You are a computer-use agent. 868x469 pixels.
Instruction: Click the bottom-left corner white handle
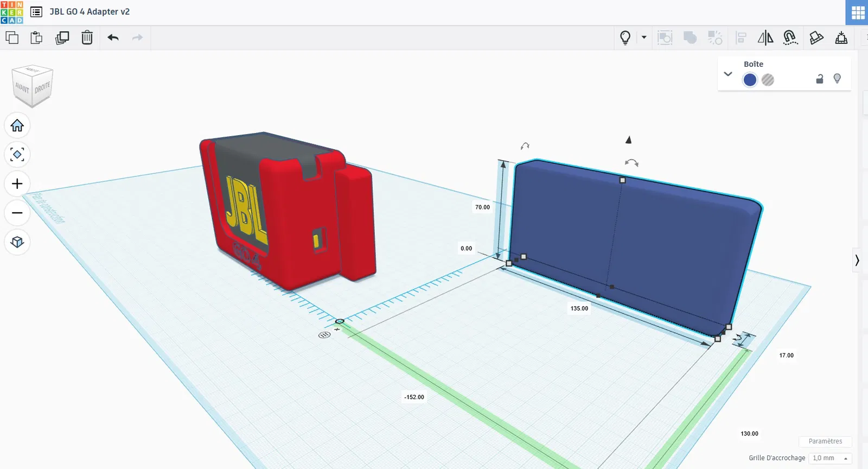click(x=509, y=263)
